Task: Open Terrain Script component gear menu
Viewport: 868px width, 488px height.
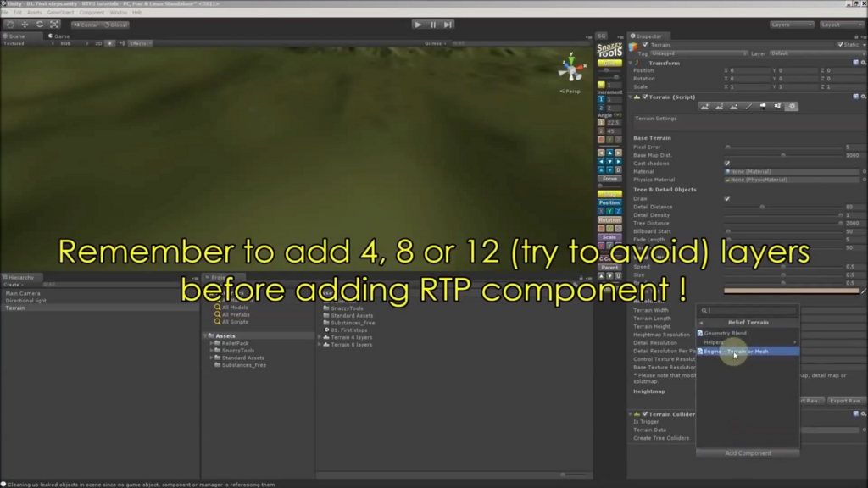Action: (863, 97)
